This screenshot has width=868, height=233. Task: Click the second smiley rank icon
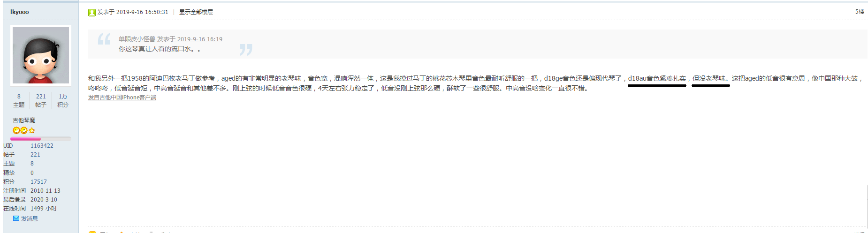pos(24,130)
